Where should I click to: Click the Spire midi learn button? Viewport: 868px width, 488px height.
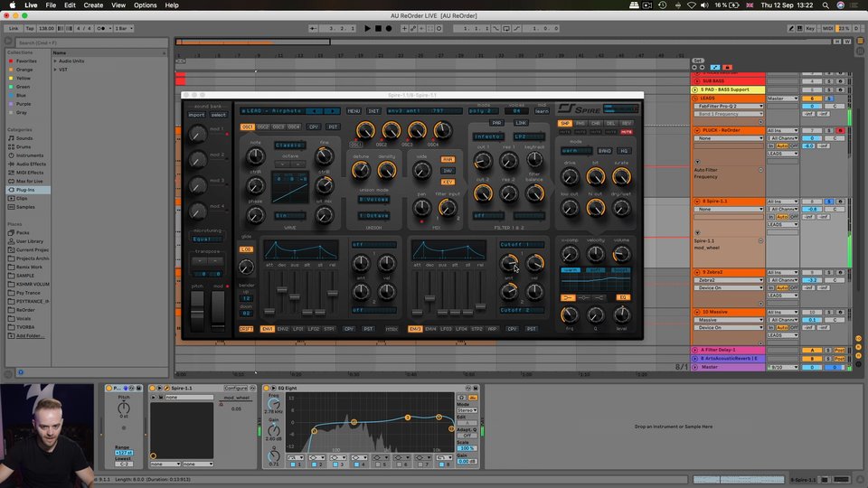click(x=542, y=111)
